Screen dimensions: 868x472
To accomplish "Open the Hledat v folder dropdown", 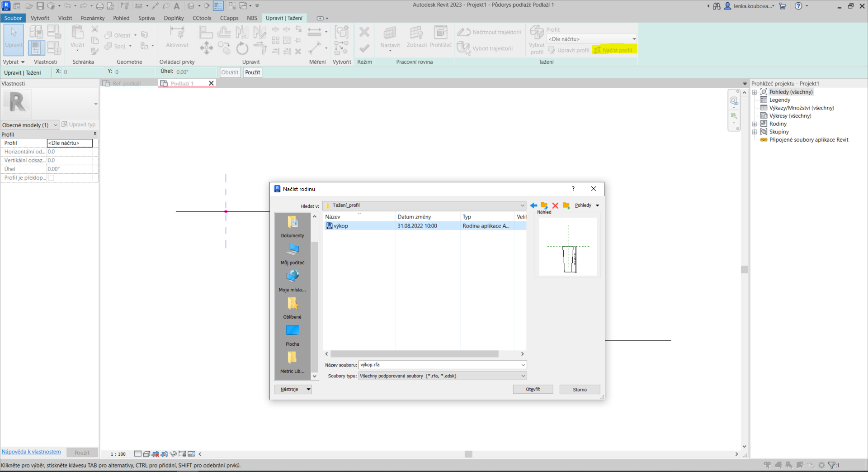I will [522, 205].
